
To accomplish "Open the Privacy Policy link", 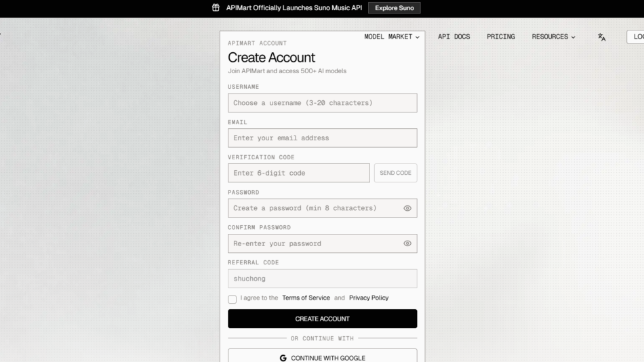I will coord(369,298).
